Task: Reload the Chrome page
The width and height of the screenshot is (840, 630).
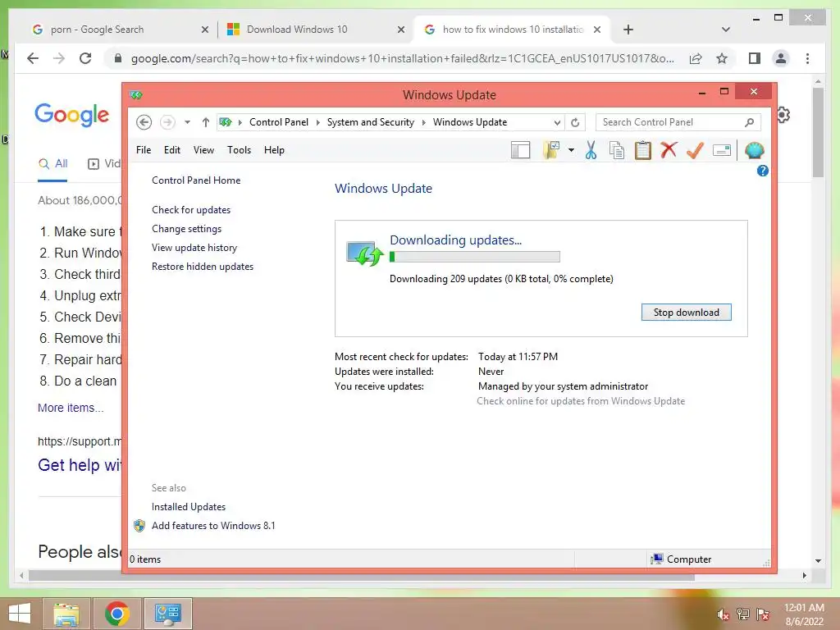Action: (85, 58)
